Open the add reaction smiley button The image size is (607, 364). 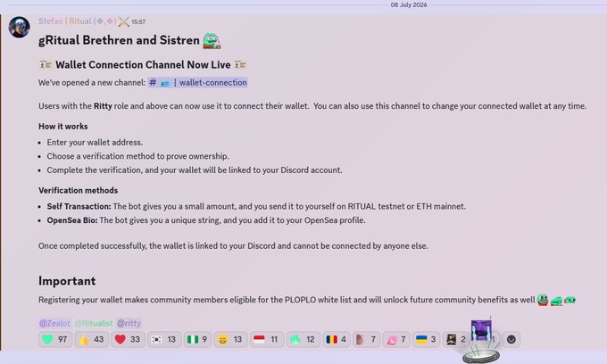point(511,339)
